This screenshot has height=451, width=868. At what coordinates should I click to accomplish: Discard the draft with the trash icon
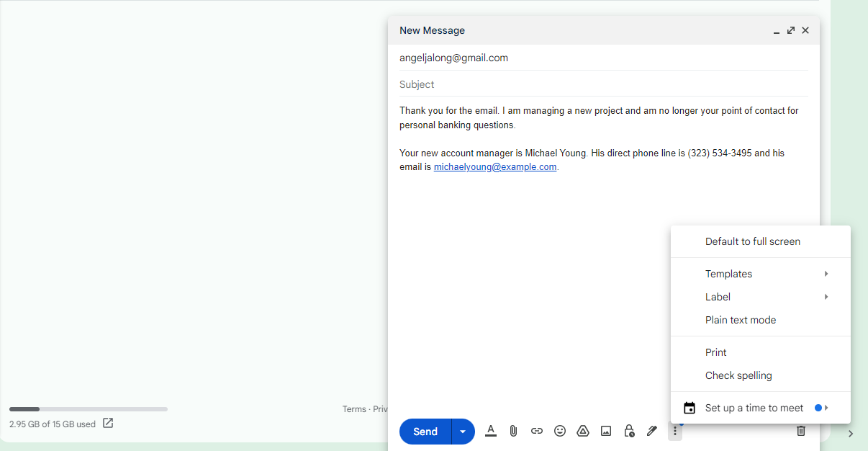pos(800,431)
